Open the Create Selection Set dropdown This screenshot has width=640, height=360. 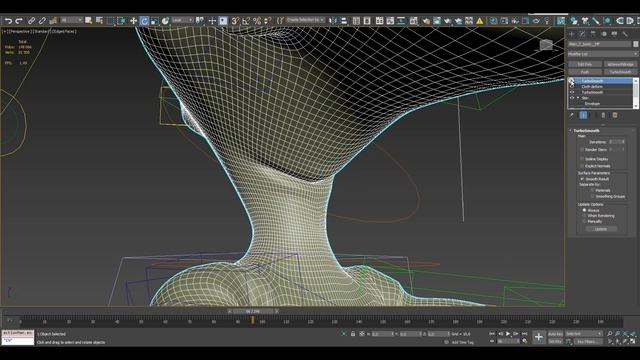pos(305,20)
